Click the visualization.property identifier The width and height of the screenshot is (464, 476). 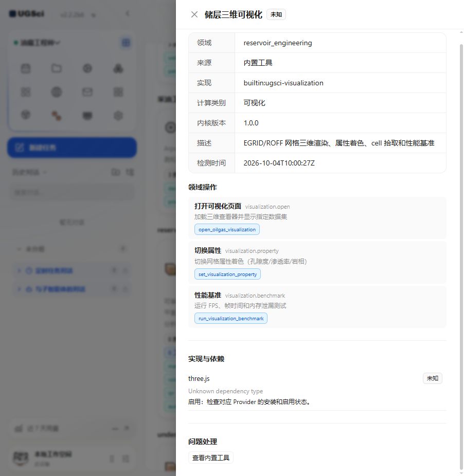252,251
